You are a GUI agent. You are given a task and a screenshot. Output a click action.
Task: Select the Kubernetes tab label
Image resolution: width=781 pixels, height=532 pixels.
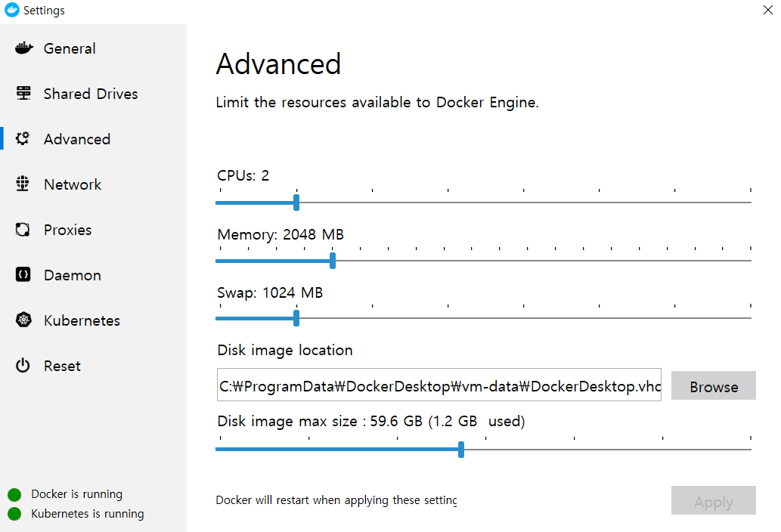tap(82, 320)
